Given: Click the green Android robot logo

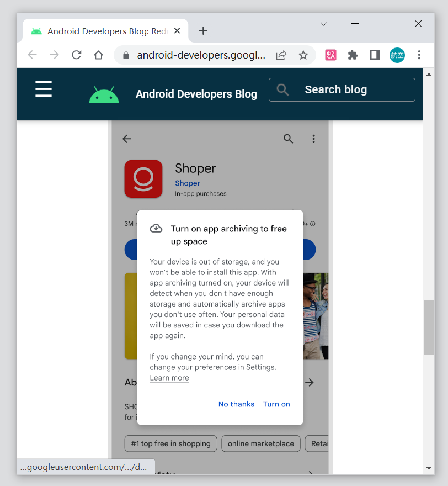Looking at the screenshot, I should (104, 94).
